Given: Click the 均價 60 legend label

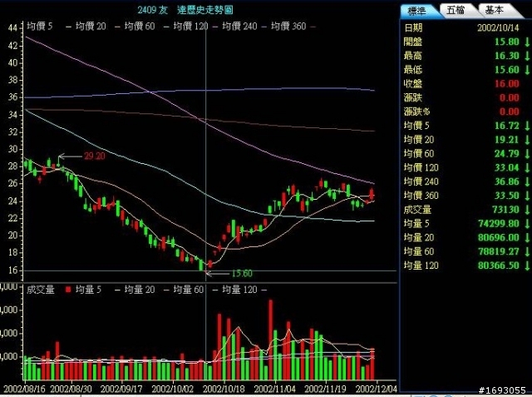Looking at the screenshot, I should (140, 26).
